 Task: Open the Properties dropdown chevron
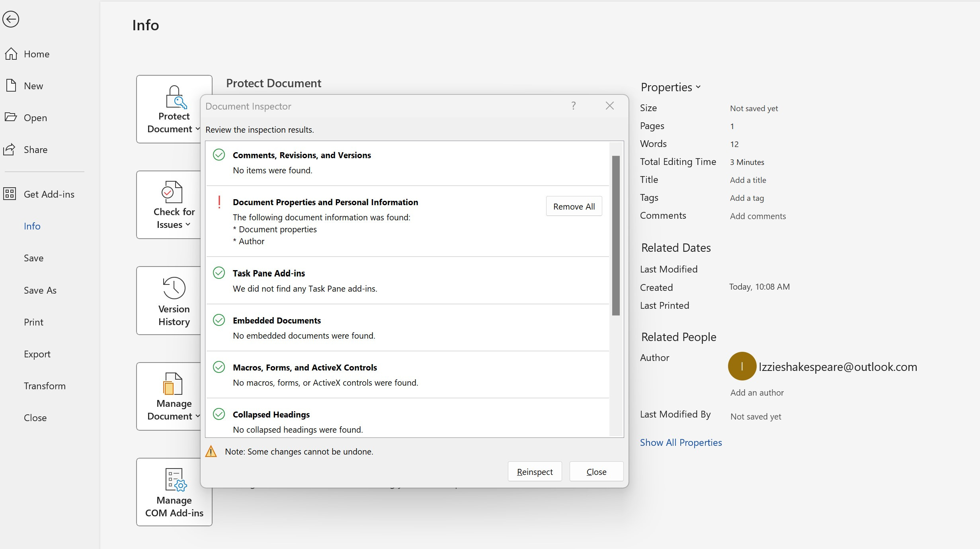[x=698, y=87]
